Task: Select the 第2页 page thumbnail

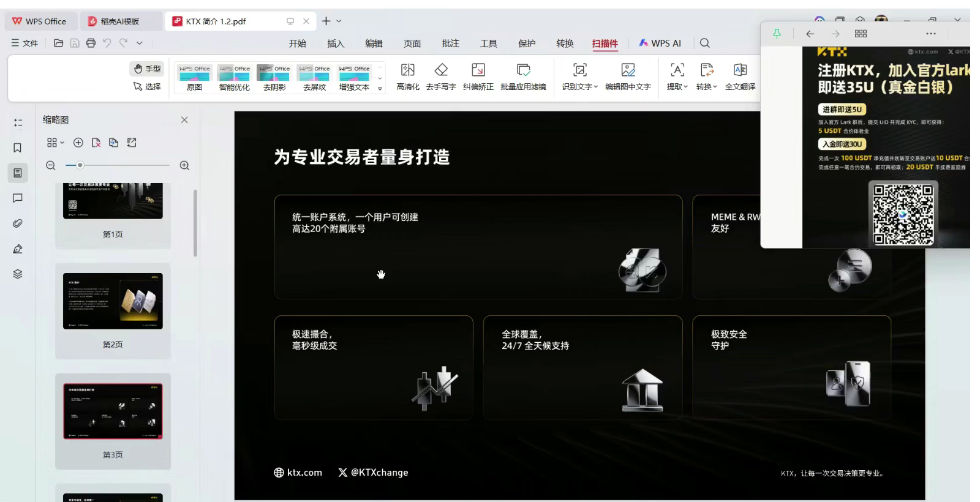Action: click(x=113, y=301)
